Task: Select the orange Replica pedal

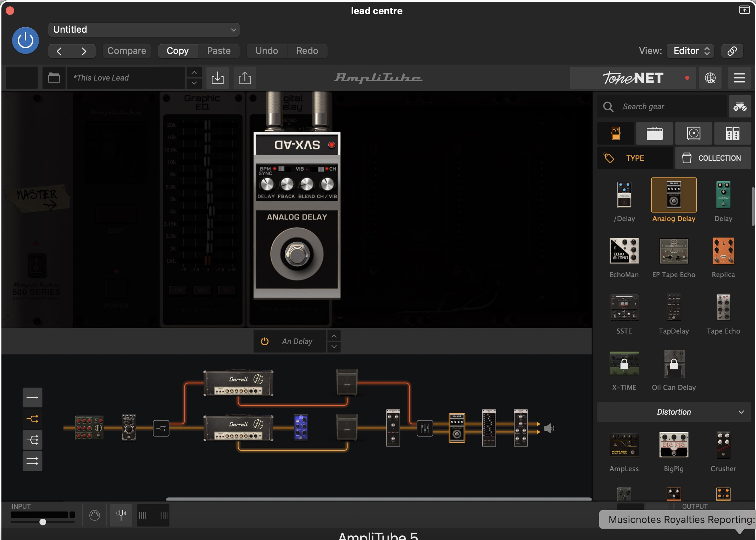Action: [x=723, y=251]
